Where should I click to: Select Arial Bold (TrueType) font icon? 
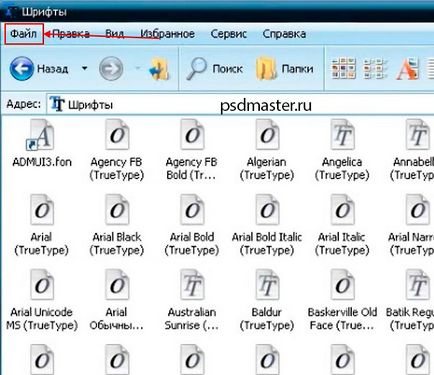(192, 210)
